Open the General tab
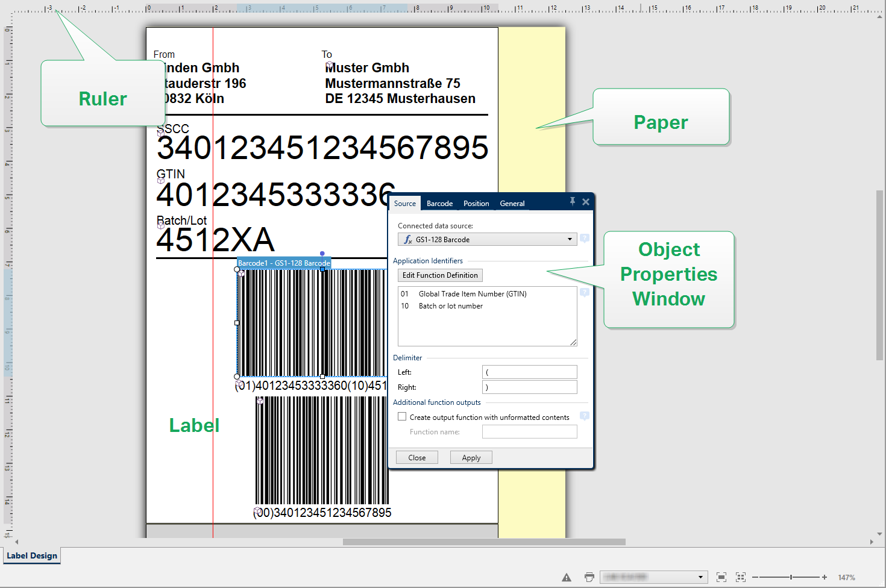 tap(512, 204)
